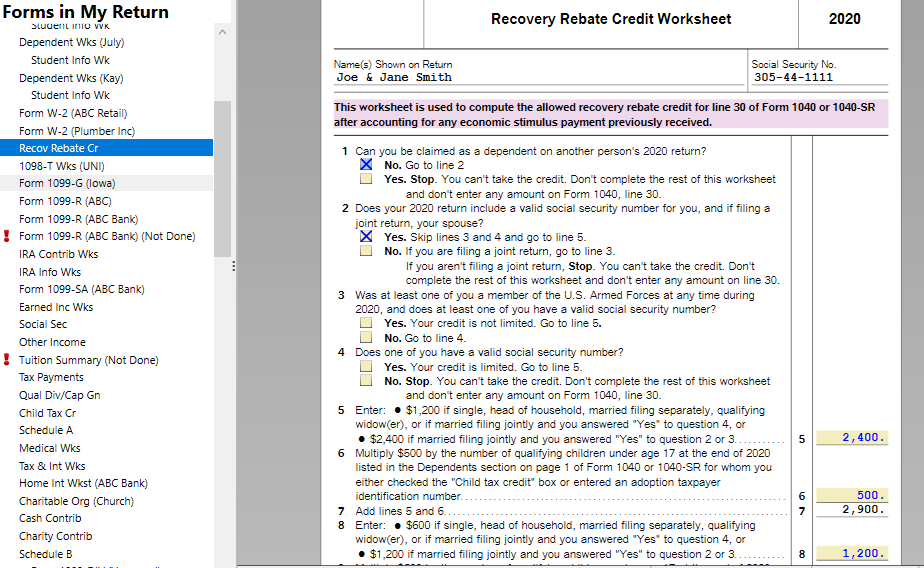Viewport: 924px width, 568px height.
Task: Open Medical Wks
Action: 50,448
